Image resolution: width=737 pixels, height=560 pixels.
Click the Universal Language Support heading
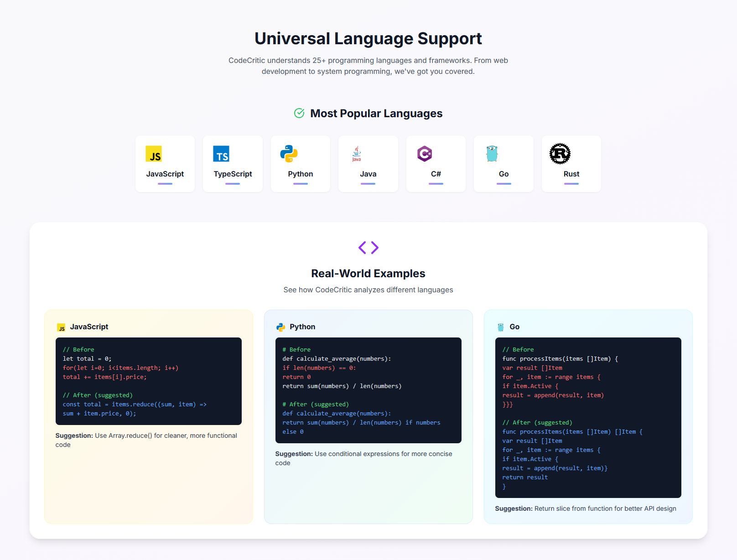[368, 38]
